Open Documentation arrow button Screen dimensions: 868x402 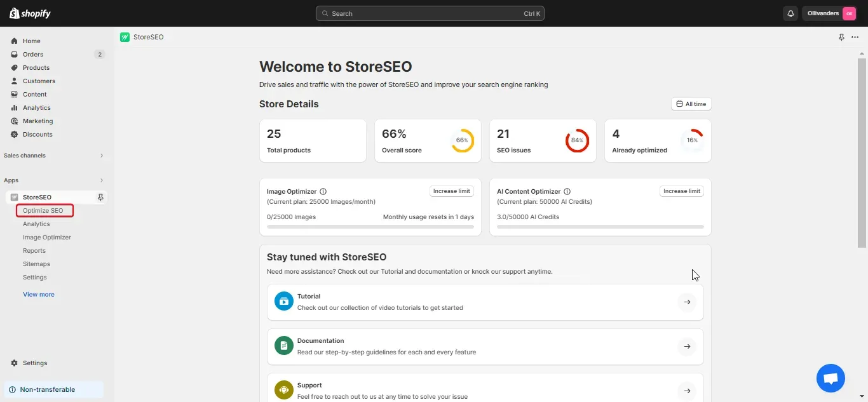click(x=686, y=347)
